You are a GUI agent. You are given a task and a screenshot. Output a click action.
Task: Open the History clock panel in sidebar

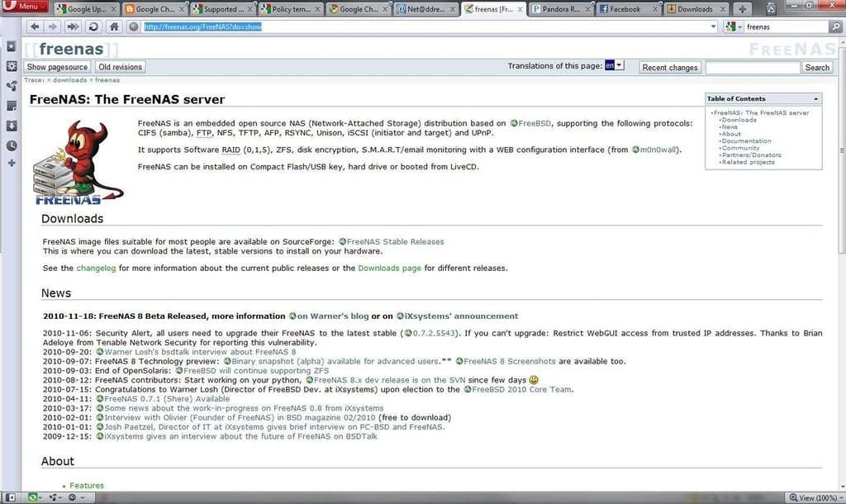click(12, 145)
